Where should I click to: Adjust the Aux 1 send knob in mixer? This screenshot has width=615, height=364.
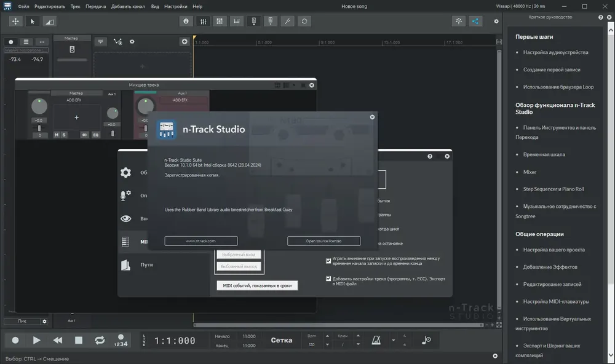[x=113, y=113]
